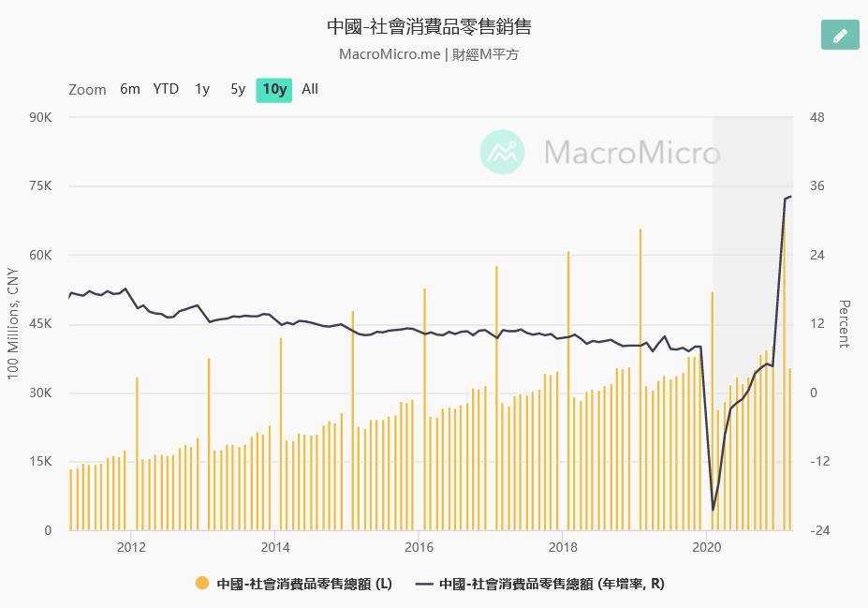Select the 1y zoom option
Screen dimensions: 868x608
pos(202,89)
